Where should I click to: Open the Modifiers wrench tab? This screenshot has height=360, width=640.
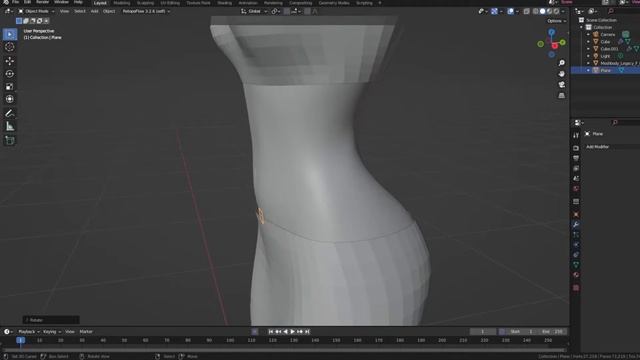576,224
